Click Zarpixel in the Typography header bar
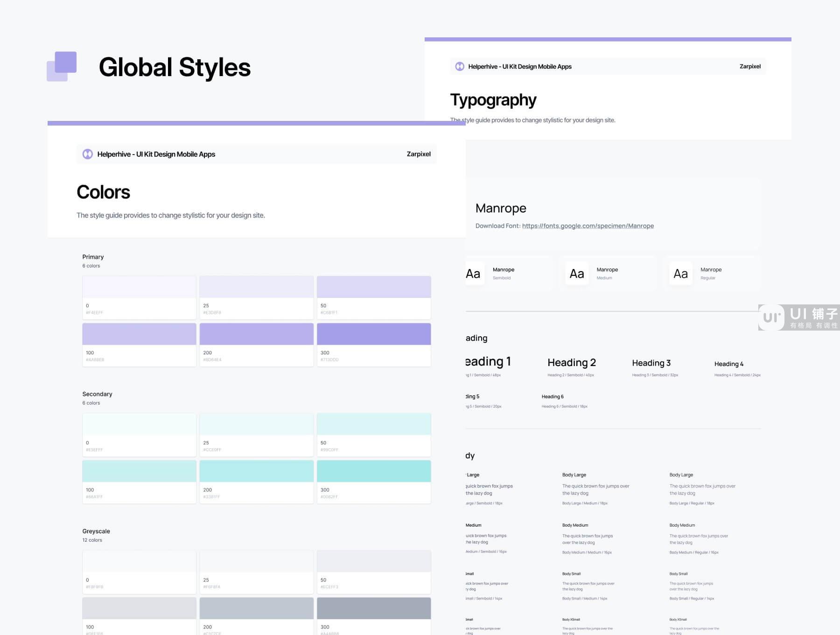Screen dimensions: 840x635 coord(750,66)
